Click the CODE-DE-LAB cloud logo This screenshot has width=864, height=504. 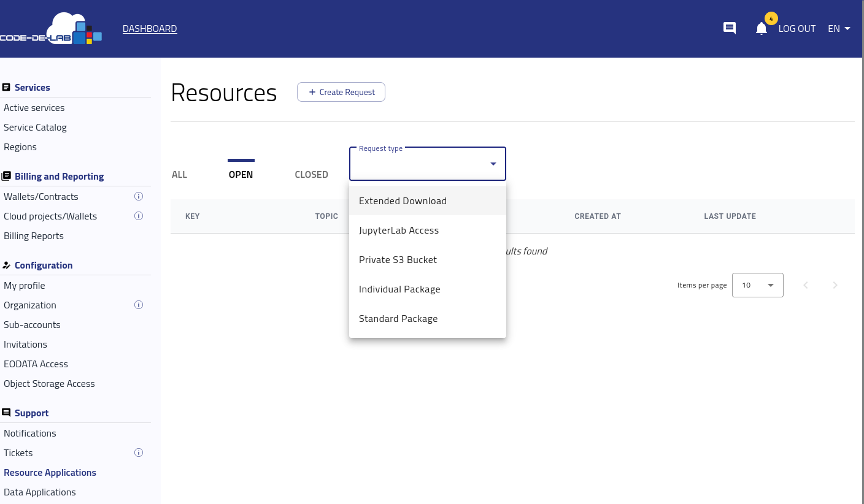click(51, 29)
